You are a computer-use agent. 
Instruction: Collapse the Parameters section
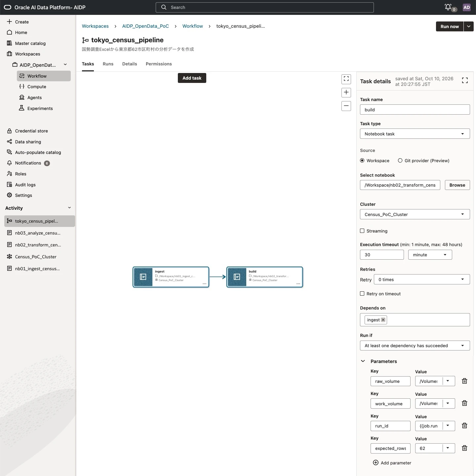pyautogui.click(x=363, y=361)
